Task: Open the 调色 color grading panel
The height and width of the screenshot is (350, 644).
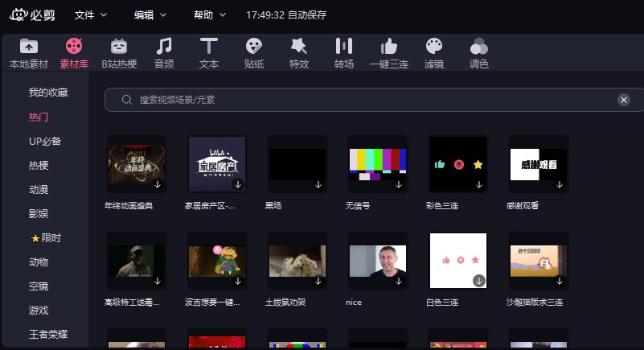Action: click(479, 53)
